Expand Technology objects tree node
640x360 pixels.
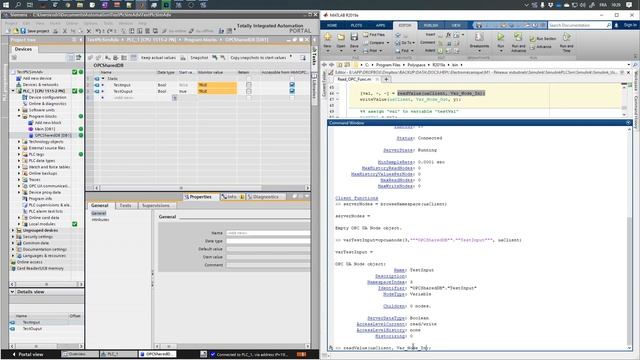point(19,142)
